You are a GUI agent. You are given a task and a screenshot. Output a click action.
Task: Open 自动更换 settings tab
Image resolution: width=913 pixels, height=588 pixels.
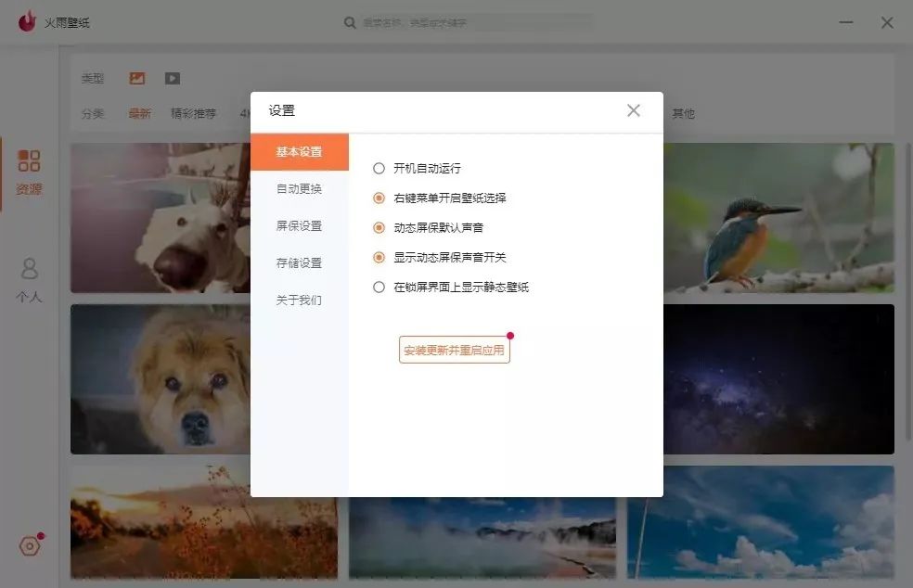point(300,188)
